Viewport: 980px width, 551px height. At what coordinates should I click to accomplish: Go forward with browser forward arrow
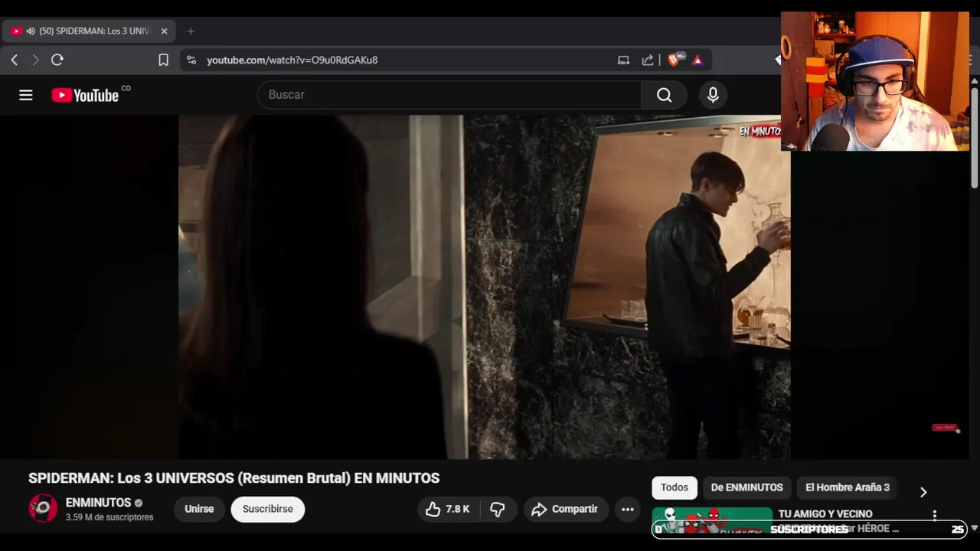pos(35,60)
